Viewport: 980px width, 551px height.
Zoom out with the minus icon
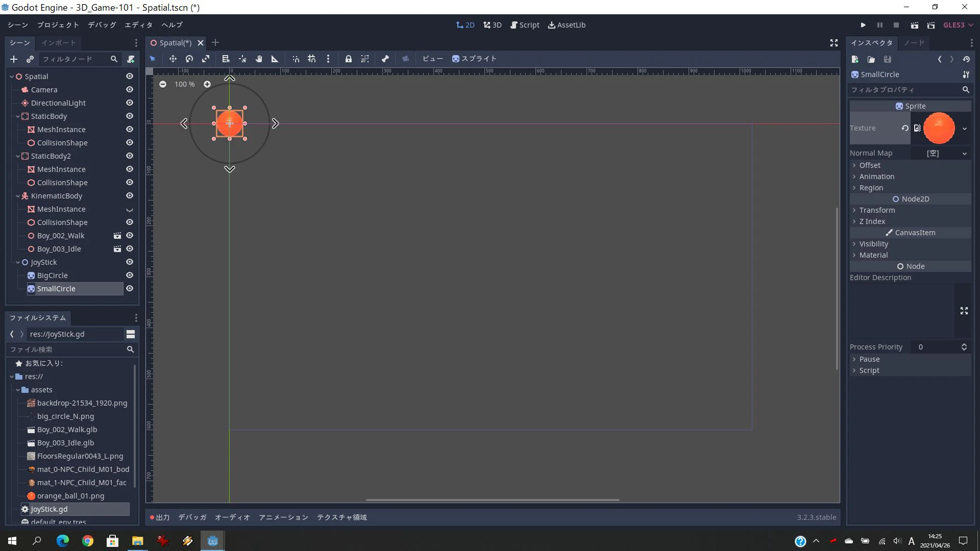click(x=162, y=84)
